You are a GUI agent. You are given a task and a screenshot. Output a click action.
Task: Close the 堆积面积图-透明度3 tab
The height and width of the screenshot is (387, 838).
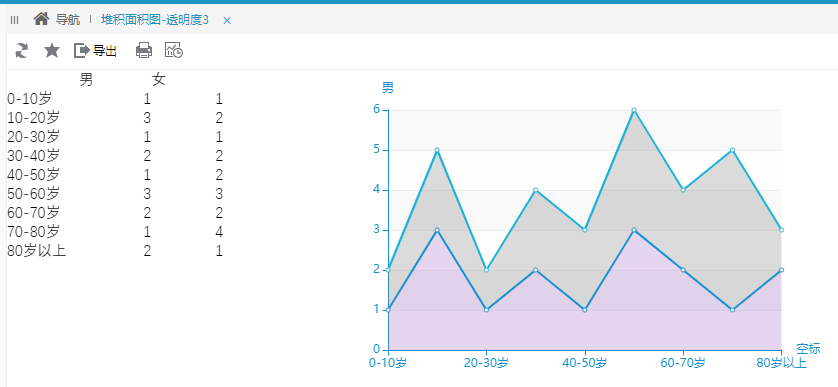(x=227, y=20)
